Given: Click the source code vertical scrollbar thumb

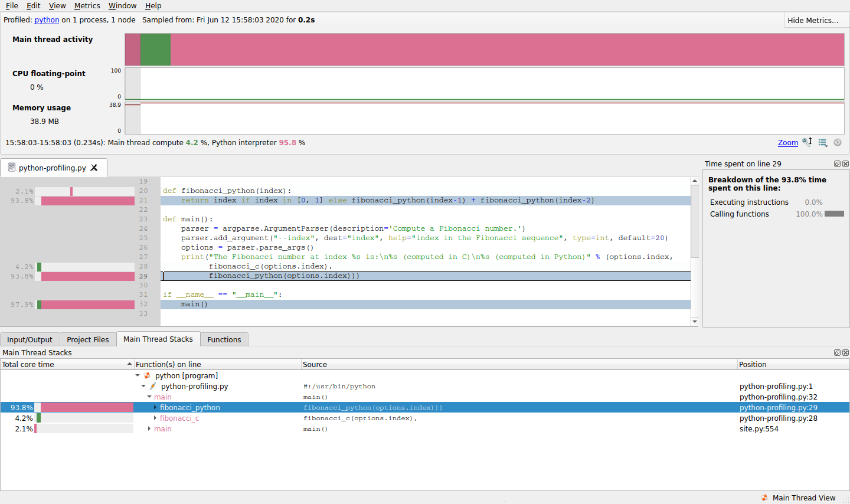Looking at the screenshot, I should (x=695, y=221).
